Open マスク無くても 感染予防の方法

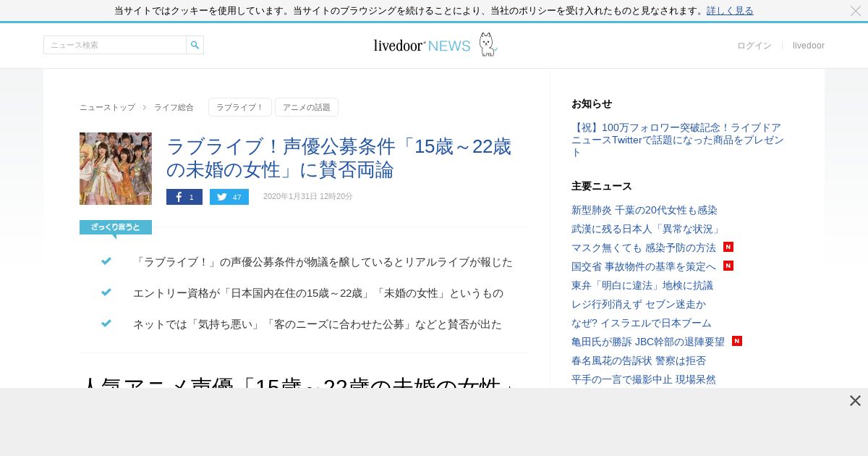[x=644, y=248]
